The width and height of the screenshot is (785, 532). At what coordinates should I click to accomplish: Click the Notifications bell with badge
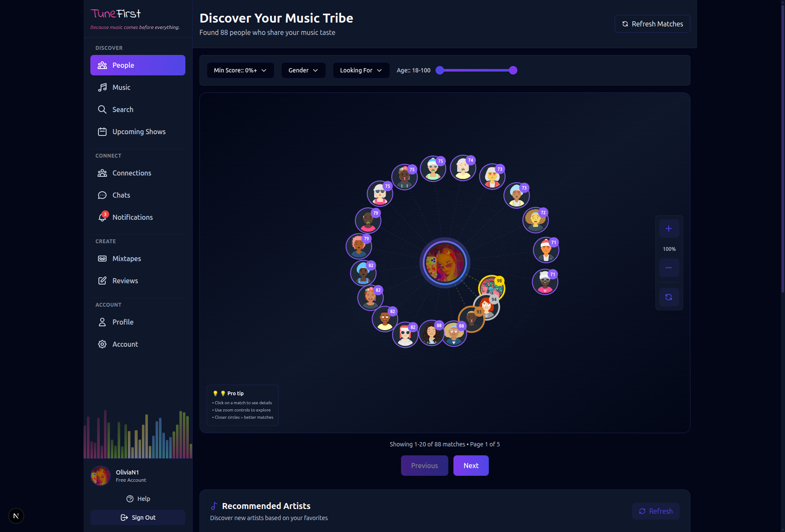click(102, 217)
